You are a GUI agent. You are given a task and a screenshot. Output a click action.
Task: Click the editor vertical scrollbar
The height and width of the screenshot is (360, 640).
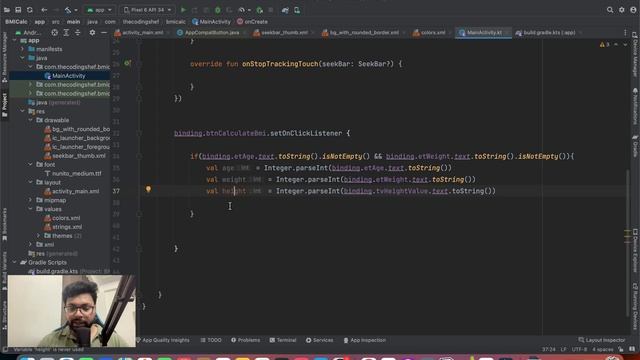pyautogui.click(x=628, y=243)
